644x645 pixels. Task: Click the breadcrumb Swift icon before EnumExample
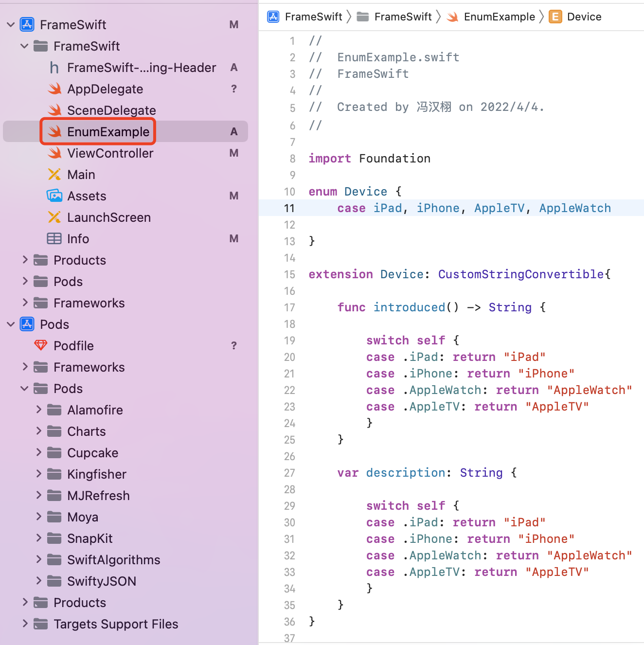click(452, 17)
